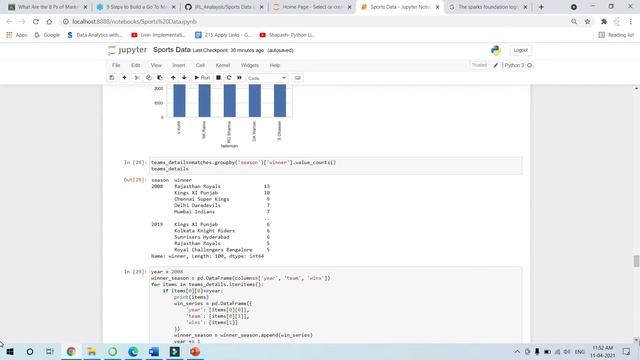Rename the notebook via Sports Data title
The height and width of the screenshot is (360, 640).
(x=171, y=50)
